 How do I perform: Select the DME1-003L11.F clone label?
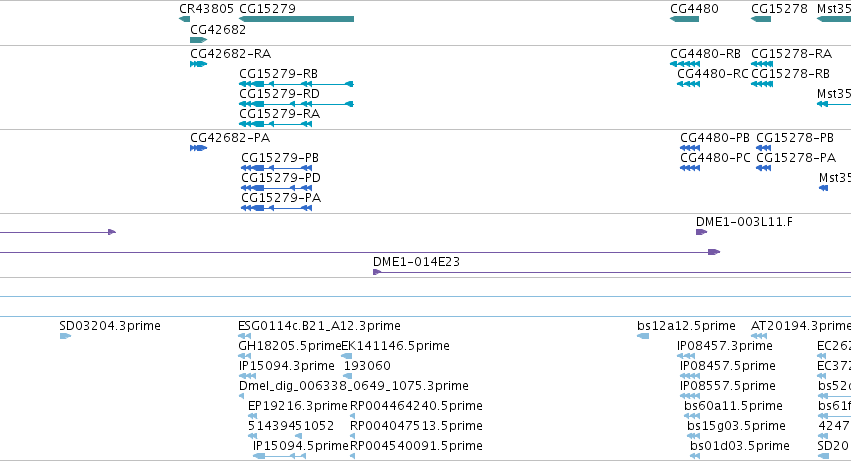[744, 222]
